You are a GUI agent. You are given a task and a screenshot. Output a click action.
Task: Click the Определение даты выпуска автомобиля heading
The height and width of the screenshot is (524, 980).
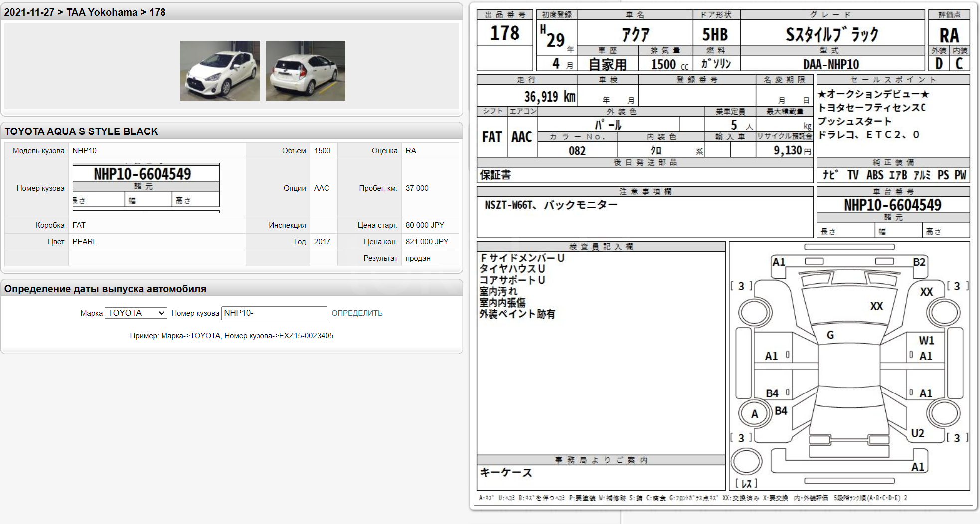point(105,289)
